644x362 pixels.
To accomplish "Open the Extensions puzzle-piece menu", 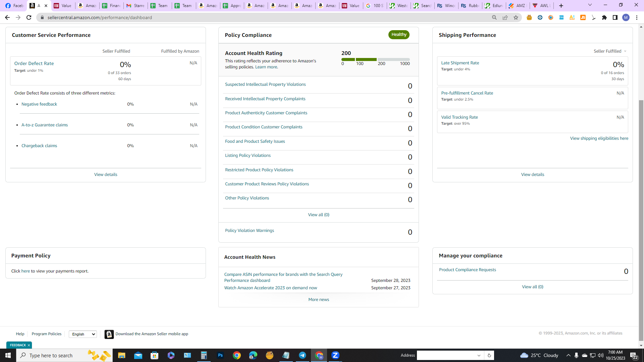I will point(604,17).
